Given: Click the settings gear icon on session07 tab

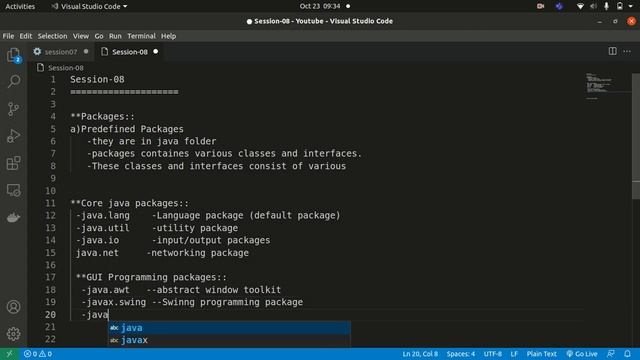Looking at the screenshot, I should point(37,51).
